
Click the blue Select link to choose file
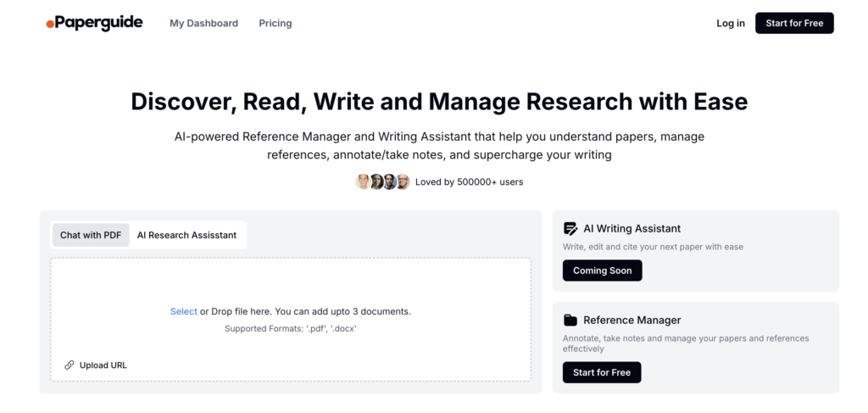184,312
